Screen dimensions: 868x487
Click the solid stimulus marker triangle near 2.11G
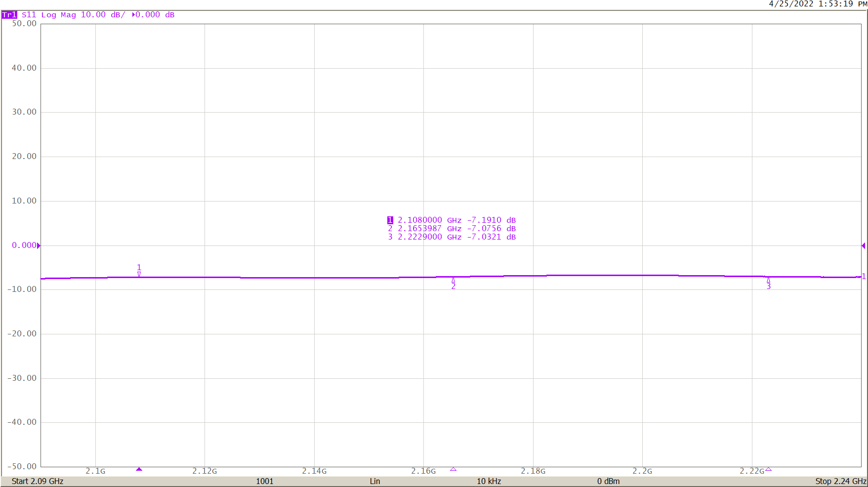139,470
